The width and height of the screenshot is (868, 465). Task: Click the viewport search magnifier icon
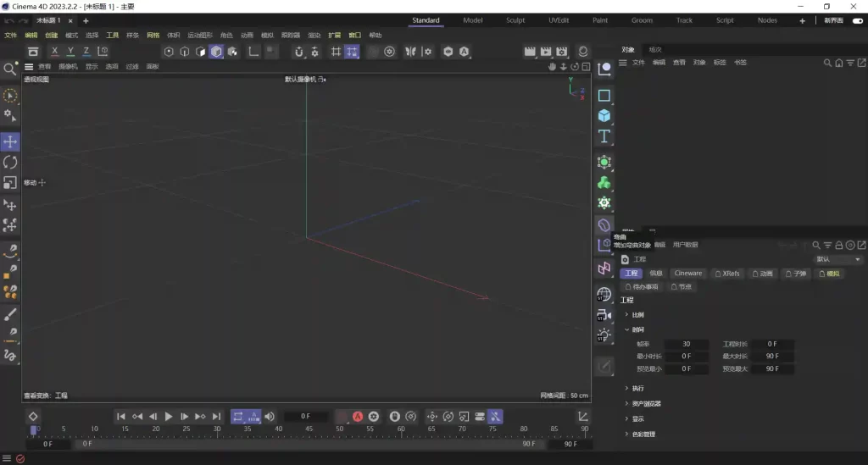[10, 69]
